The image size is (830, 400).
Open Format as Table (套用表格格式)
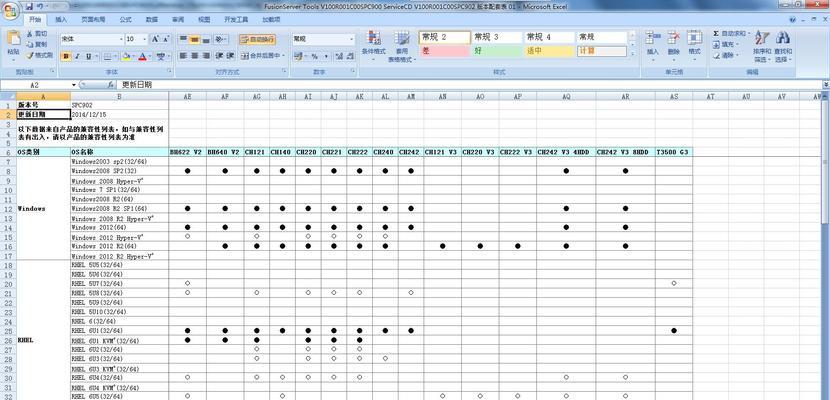click(402, 47)
